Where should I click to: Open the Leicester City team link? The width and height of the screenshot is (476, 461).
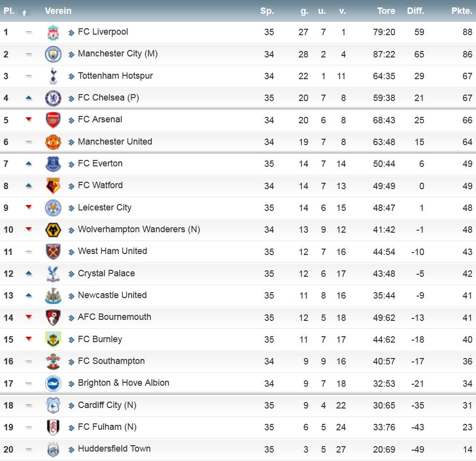[x=105, y=207]
